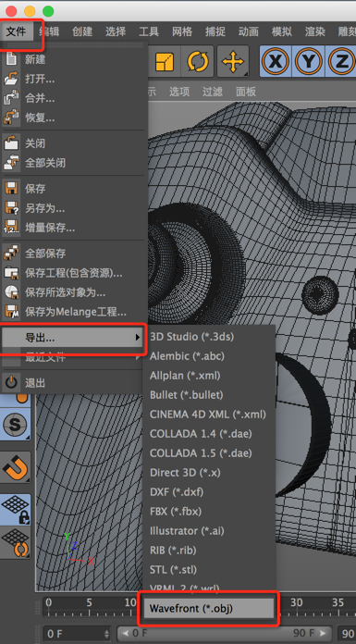Choose 全部关闭 menu entry
This screenshot has height=644, width=356.
coord(74,163)
